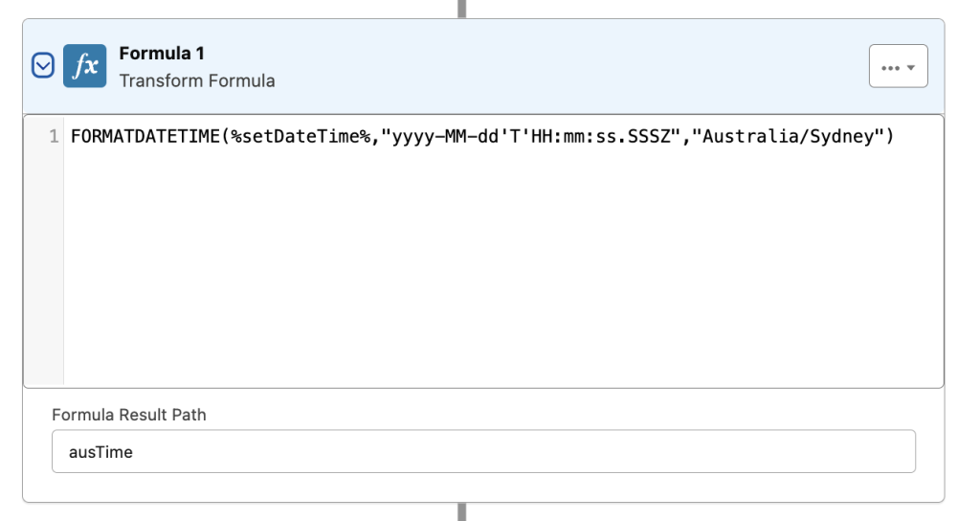Viewport: 980px width, 521px height.
Task: Collapse the Formula 1 step chevron
Action: [43, 66]
